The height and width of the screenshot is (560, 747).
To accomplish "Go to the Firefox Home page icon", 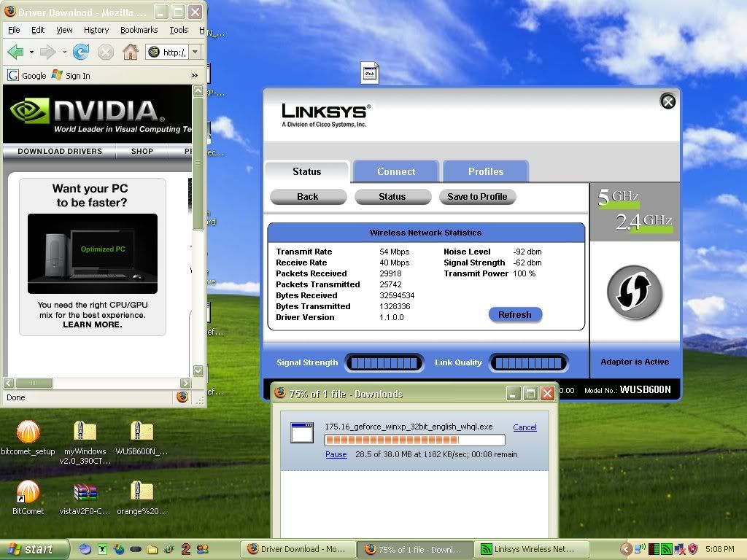I will coord(130,52).
